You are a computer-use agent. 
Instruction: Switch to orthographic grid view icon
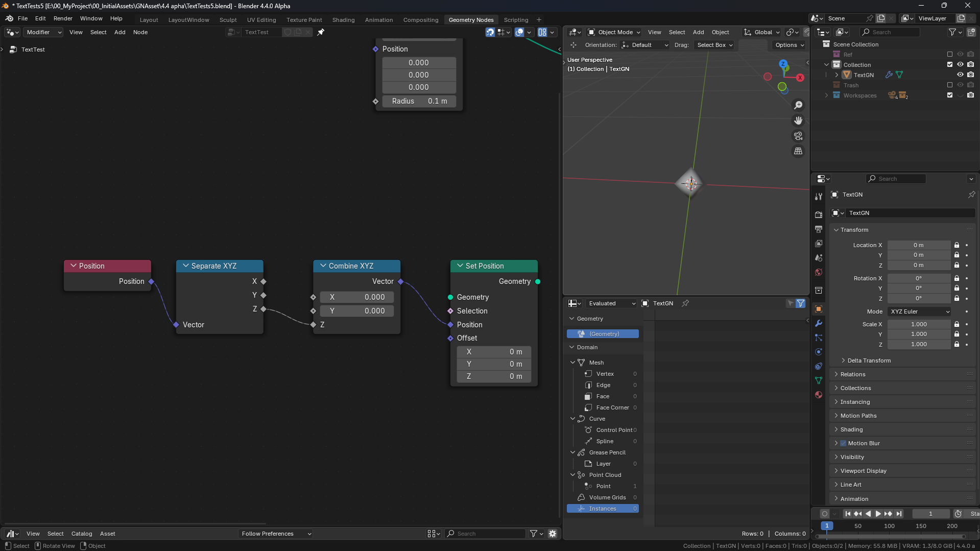(x=798, y=151)
